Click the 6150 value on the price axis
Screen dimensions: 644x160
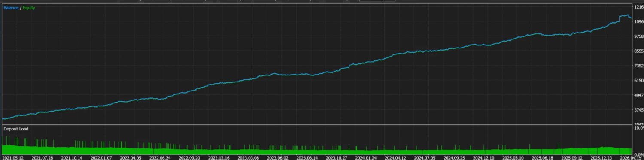point(638,81)
